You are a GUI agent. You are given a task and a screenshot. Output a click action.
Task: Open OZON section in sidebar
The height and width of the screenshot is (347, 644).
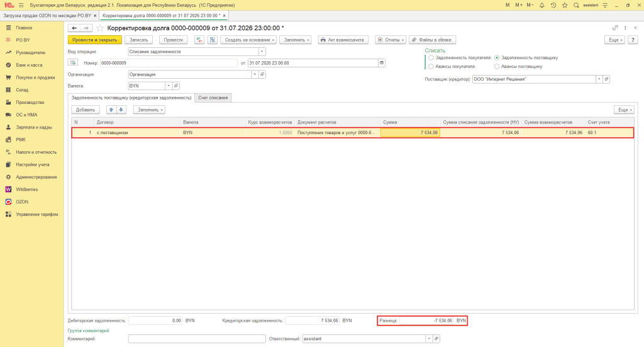[22, 202]
